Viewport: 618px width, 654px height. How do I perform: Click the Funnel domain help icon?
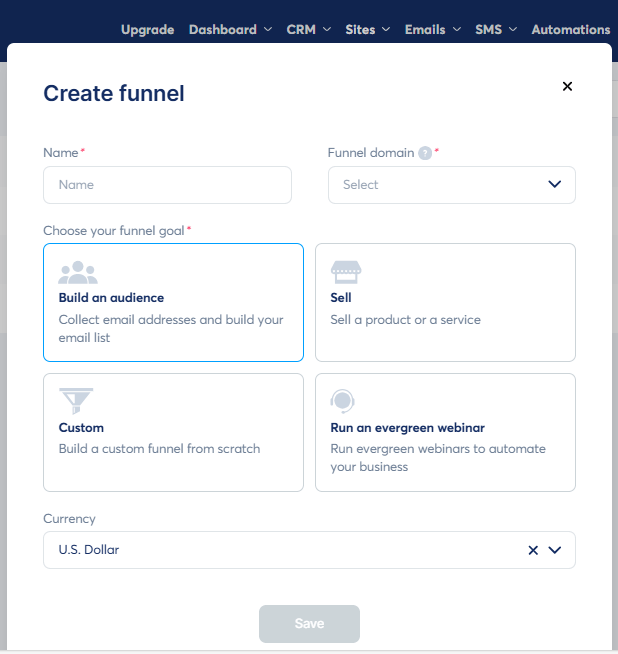click(x=425, y=153)
